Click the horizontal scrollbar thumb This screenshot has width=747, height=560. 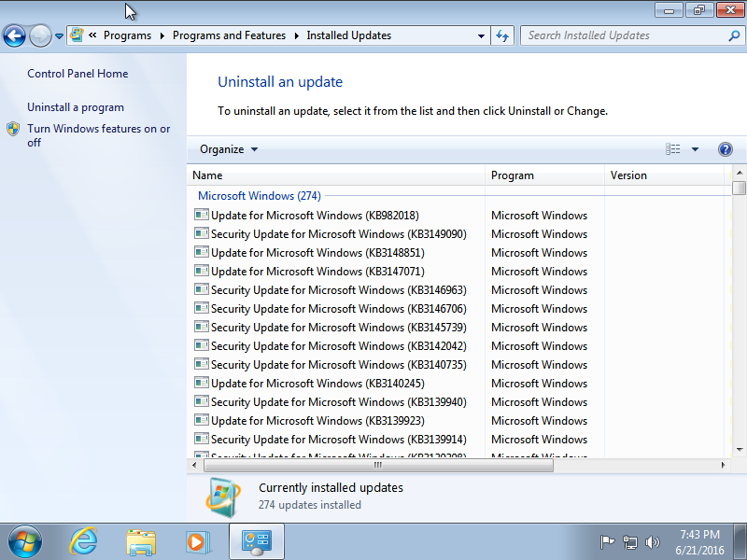[x=378, y=465]
